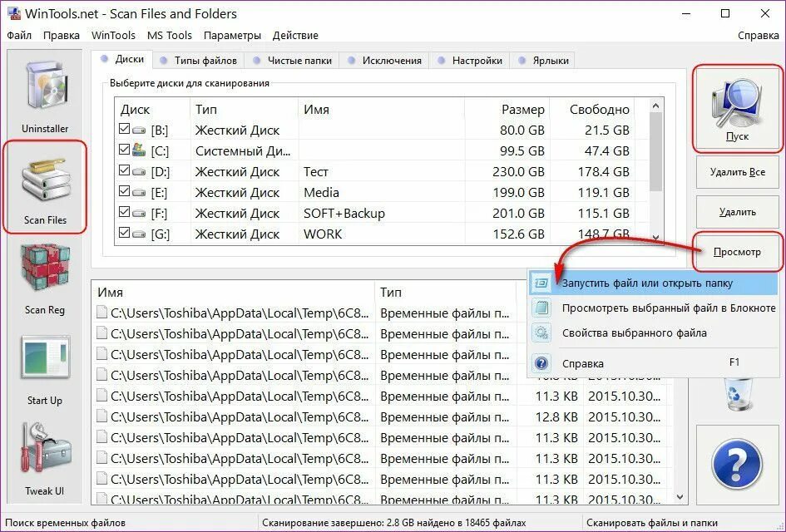Select the 230.0 GB size cell
Image resolution: width=786 pixels, height=532 pixels.
518,172
